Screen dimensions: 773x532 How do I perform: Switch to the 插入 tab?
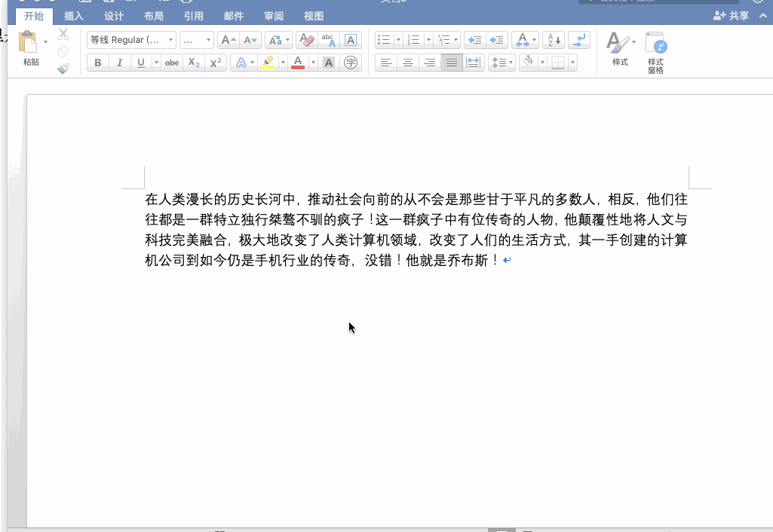(74, 17)
